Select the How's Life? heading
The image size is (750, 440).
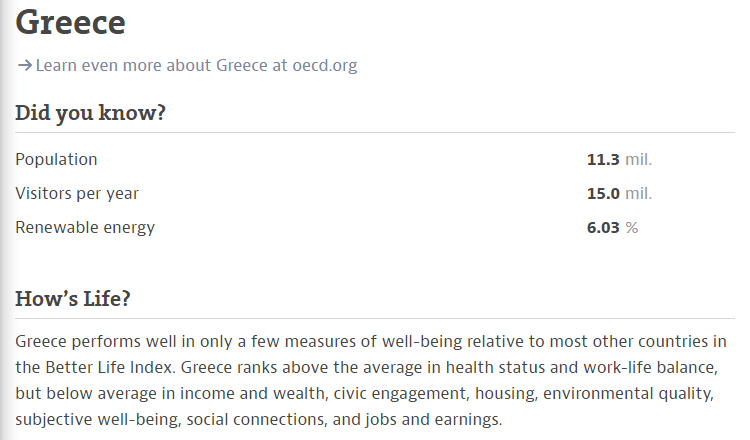click(73, 298)
